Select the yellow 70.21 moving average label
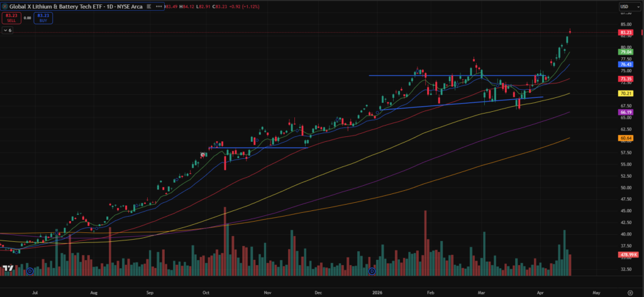The image size is (644, 297). (626, 93)
